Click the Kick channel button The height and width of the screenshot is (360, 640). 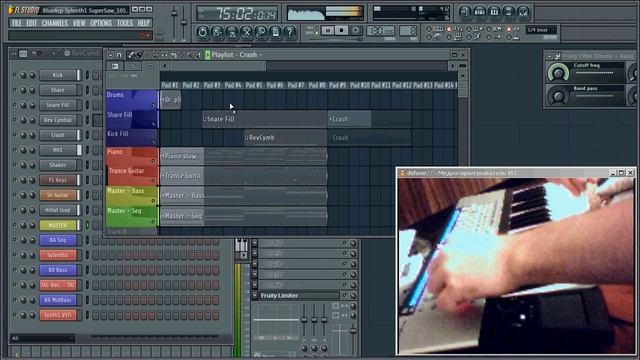[58, 75]
